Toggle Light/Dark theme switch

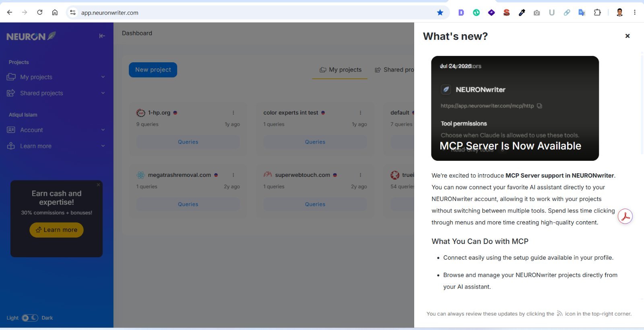[x=30, y=318]
